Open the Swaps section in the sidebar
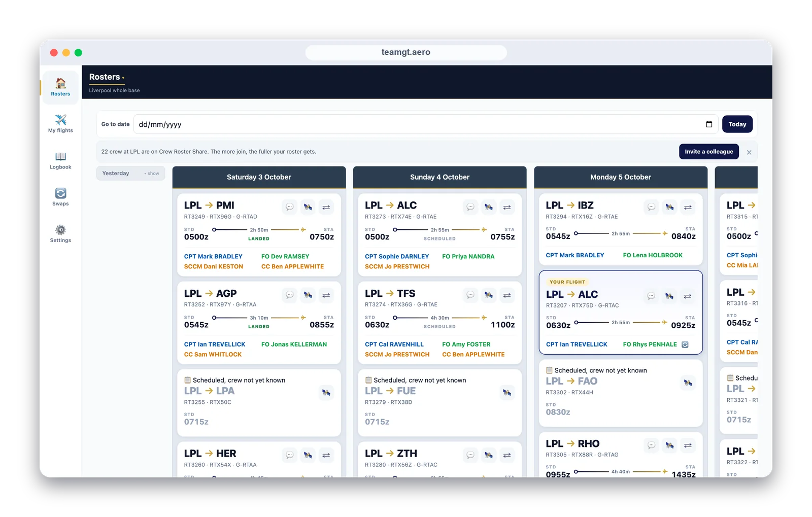 [60, 197]
